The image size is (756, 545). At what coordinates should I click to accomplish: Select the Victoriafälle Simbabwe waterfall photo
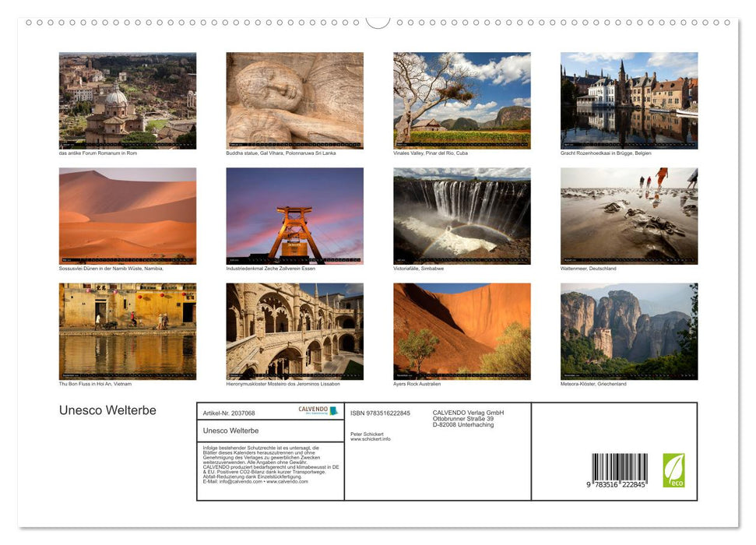(461, 215)
